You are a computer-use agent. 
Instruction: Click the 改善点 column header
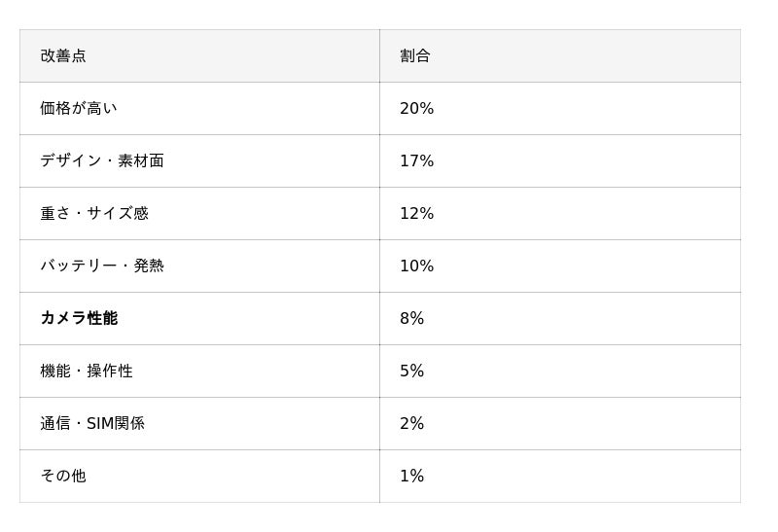[x=63, y=56]
